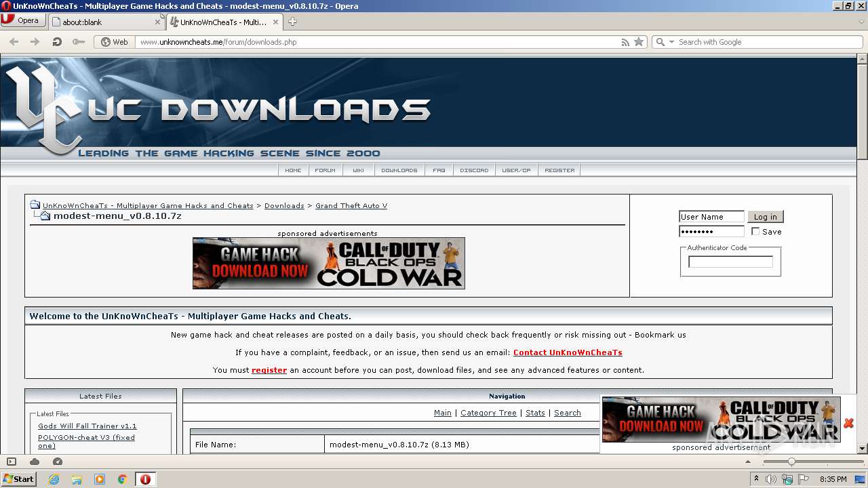Open Windows Media Player from taskbar
This screenshot has height=488, width=868.
(100, 479)
